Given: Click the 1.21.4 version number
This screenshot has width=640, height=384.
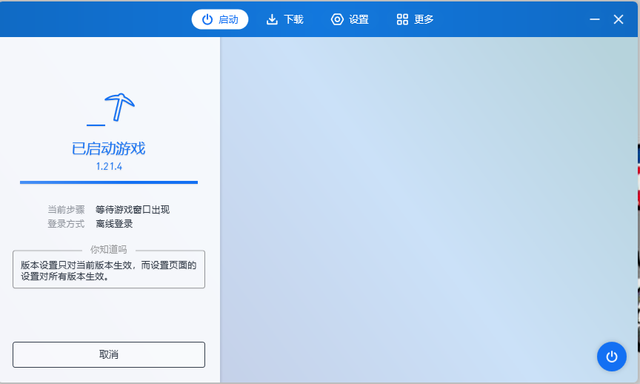Looking at the screenshot, I should [109, 166].
